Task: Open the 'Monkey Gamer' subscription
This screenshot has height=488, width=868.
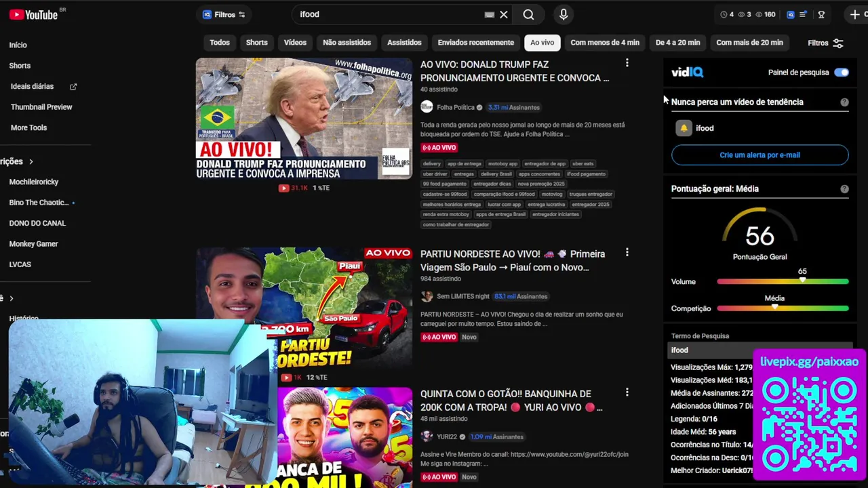Action: coord(33,244)
